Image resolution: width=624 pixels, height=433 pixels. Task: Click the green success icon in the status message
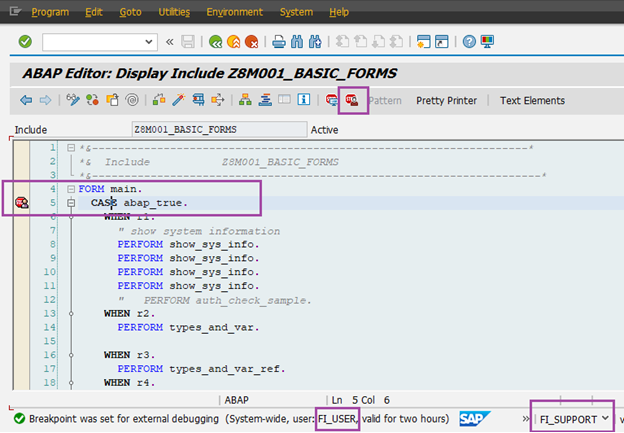[x=19, y=419]
